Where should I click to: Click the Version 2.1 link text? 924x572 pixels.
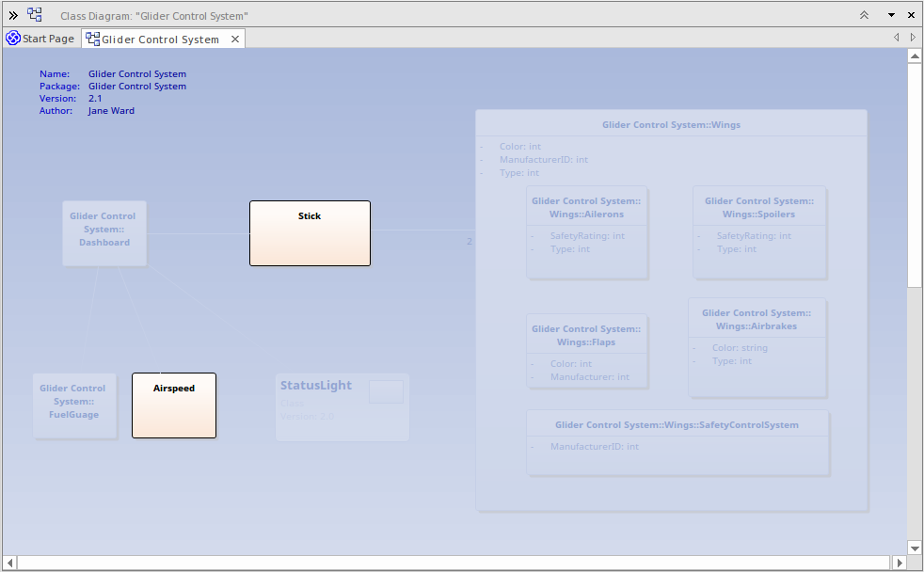tap(95, 98)
